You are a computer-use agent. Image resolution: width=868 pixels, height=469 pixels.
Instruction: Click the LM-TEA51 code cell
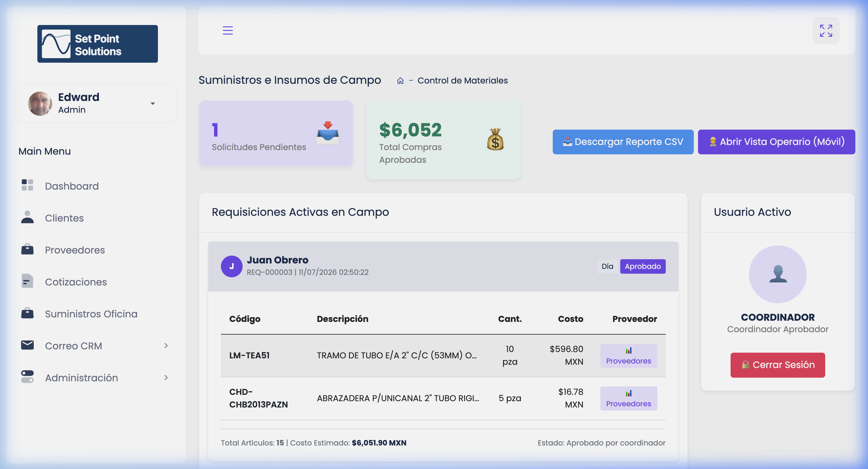click(249, 355)
